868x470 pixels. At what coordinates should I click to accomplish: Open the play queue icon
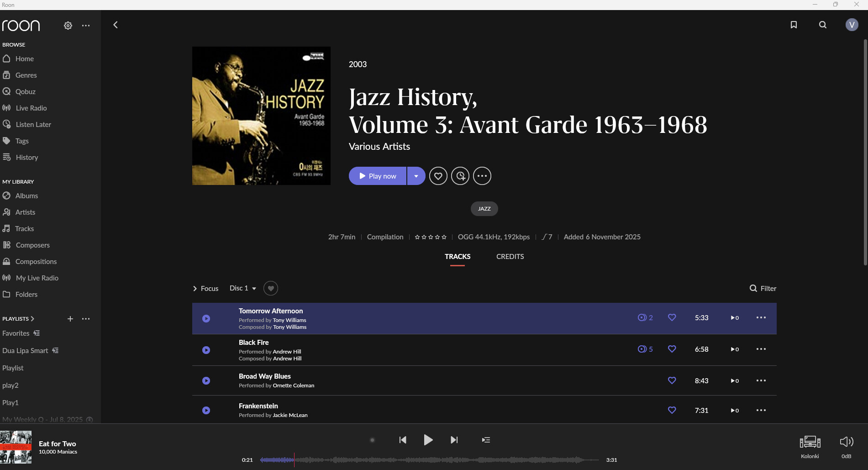(486, 440)
